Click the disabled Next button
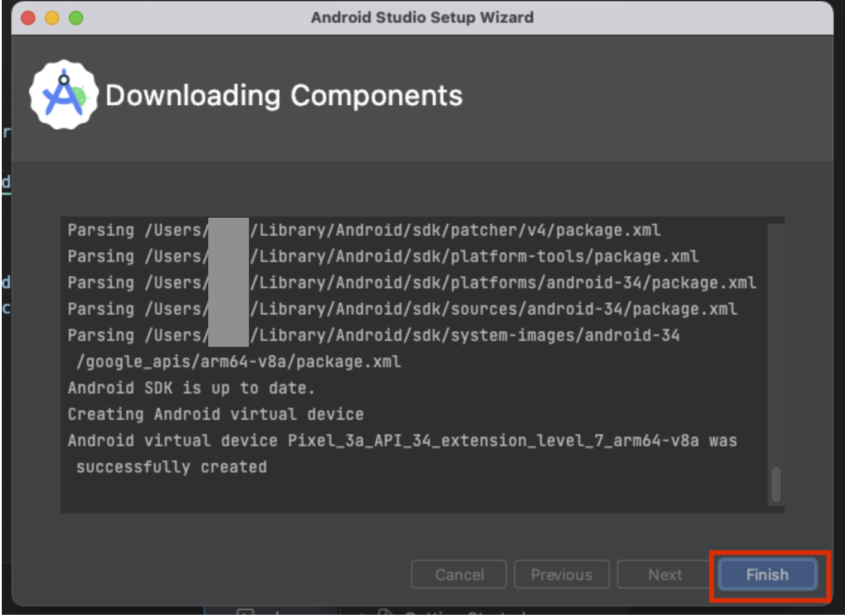 tap(664, 575)
